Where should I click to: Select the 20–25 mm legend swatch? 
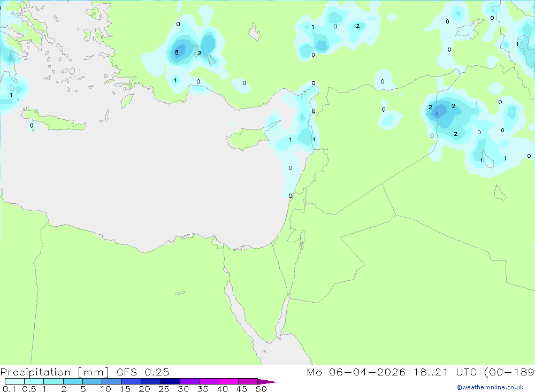coord(151,381)
